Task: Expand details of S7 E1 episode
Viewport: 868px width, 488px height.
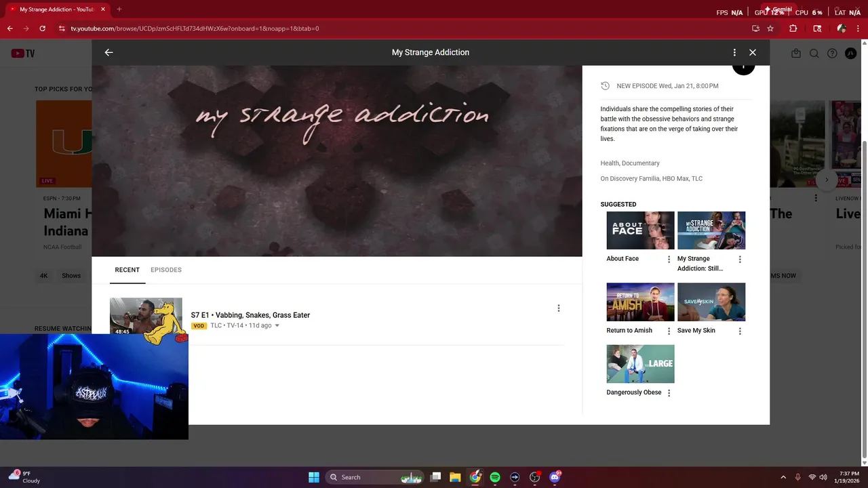Action: [x=277, y=326]
